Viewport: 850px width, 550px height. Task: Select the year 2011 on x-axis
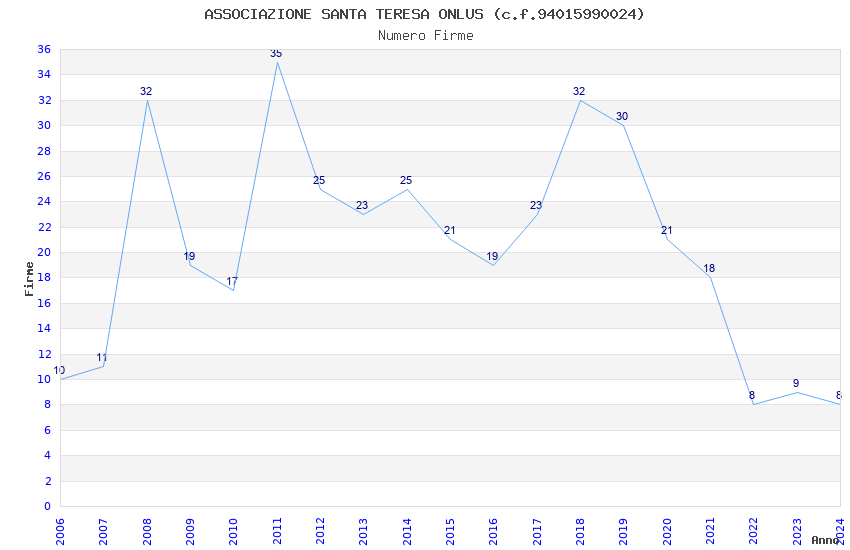coord(276,531)
